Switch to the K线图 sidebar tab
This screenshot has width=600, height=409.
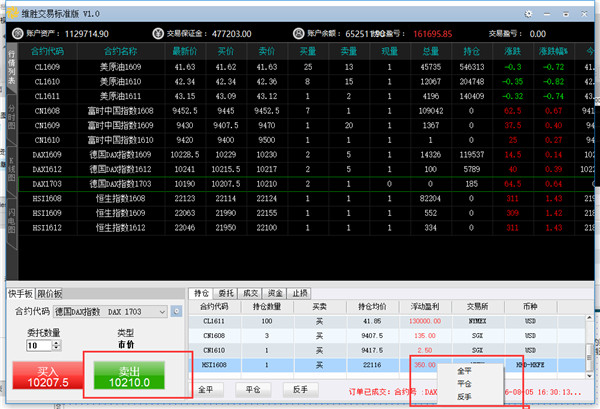(12, 169)
